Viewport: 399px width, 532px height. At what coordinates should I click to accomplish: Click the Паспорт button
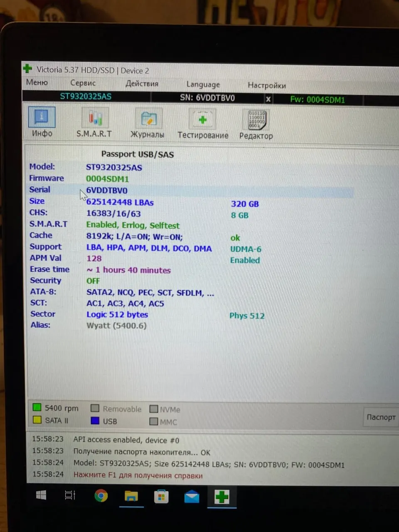381,417
